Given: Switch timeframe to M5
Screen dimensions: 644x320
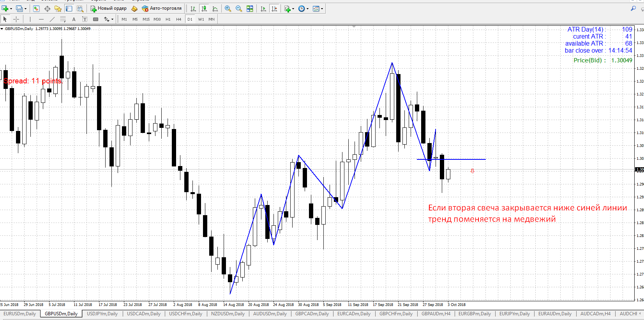Looking at the screenshot, I should click(135, 19).
